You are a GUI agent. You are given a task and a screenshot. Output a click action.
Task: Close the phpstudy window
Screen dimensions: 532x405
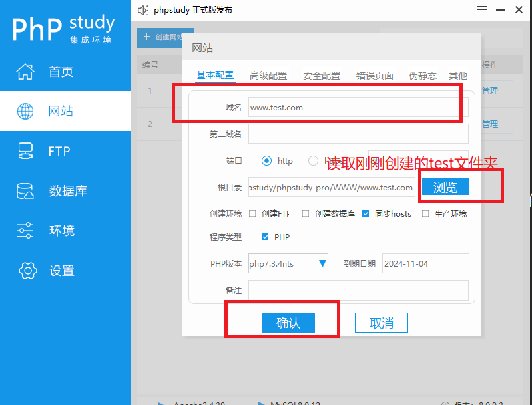519,10
